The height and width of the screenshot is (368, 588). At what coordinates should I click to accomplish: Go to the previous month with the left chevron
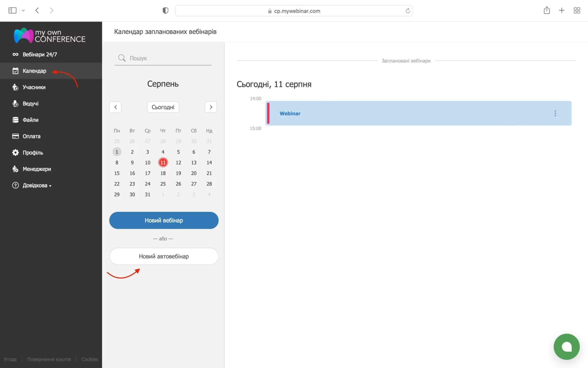pos(115,107)
